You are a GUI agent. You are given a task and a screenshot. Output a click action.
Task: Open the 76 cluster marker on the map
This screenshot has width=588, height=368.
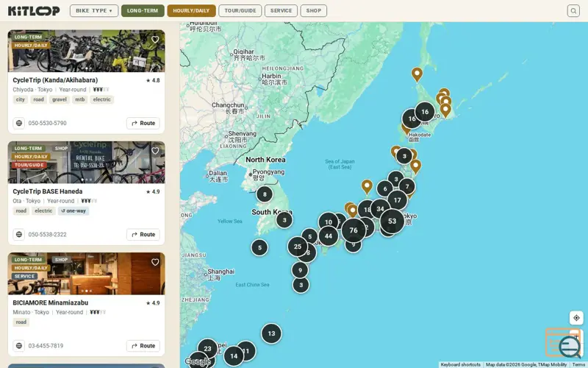354,230
